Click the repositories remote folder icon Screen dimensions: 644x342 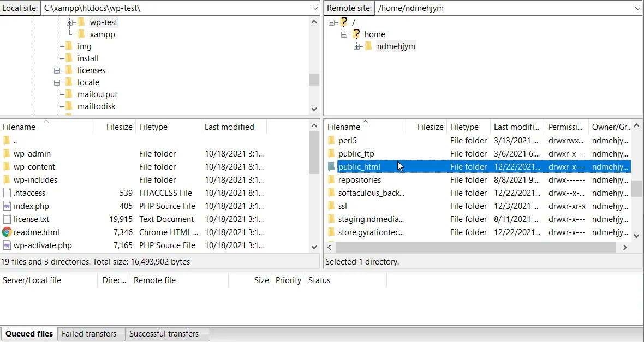[x=331, y=180]
